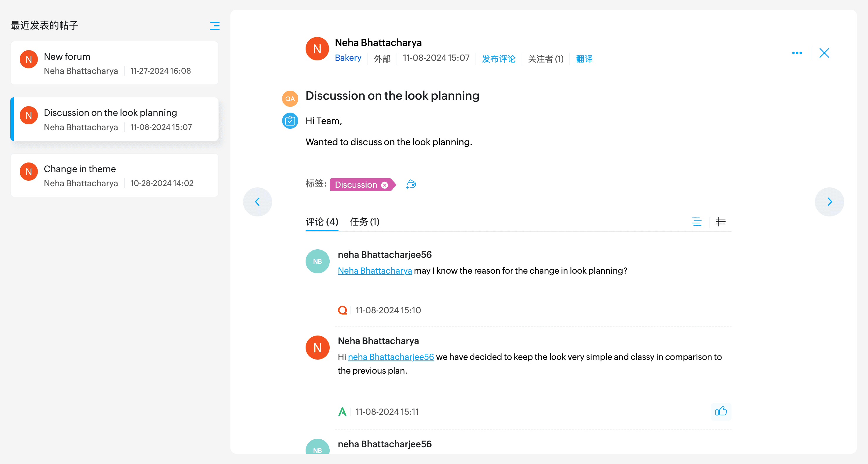This screenshot has height=464, width=868.
Task: Go to previous post with left arrow
Action: pos(257,202)
